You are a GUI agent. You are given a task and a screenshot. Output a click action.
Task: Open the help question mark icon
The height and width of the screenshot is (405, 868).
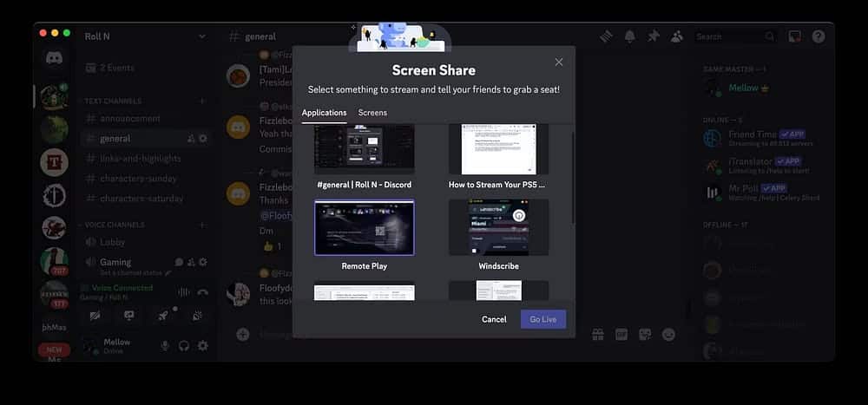(819, 36)
